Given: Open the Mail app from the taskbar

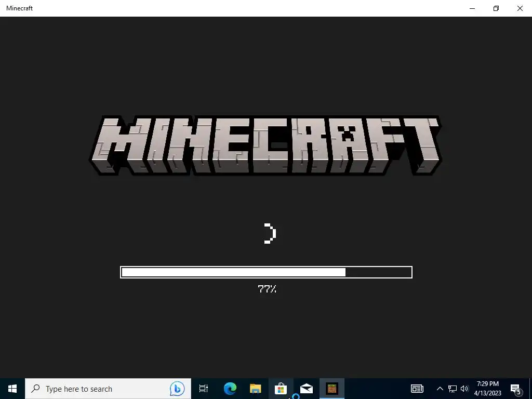Looking at the screenshot, I should 307,389.
